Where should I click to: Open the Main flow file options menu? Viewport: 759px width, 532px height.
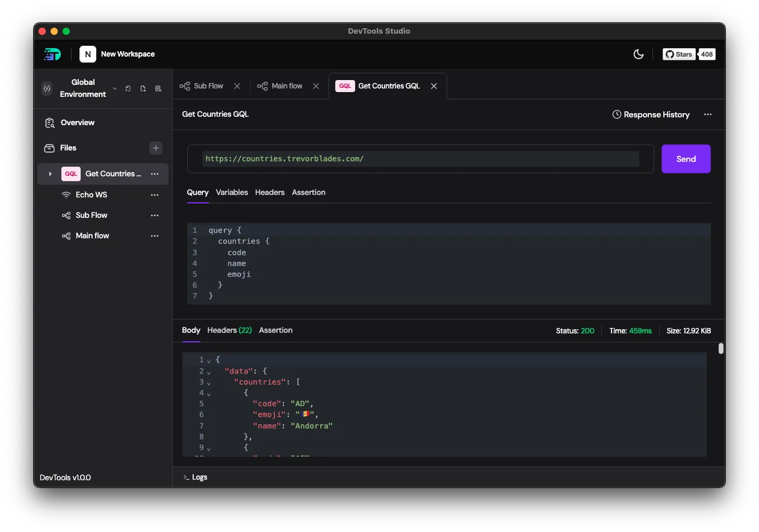point(155,235)
